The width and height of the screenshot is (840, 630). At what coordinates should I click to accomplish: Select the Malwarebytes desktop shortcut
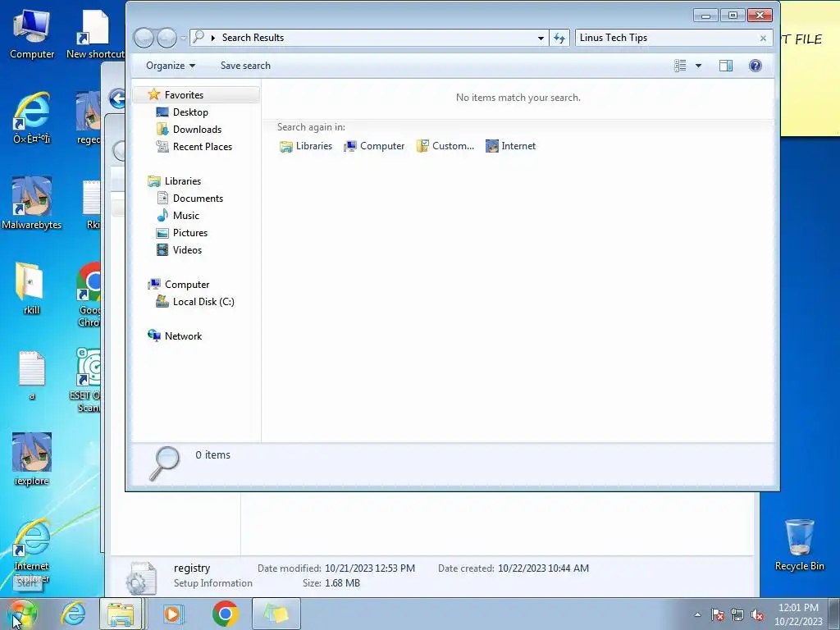(32, 203)
